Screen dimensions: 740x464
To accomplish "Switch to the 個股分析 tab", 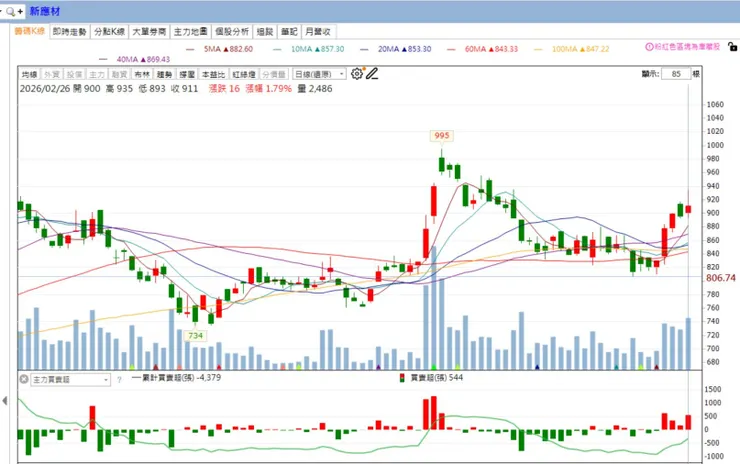I will 232,32.
